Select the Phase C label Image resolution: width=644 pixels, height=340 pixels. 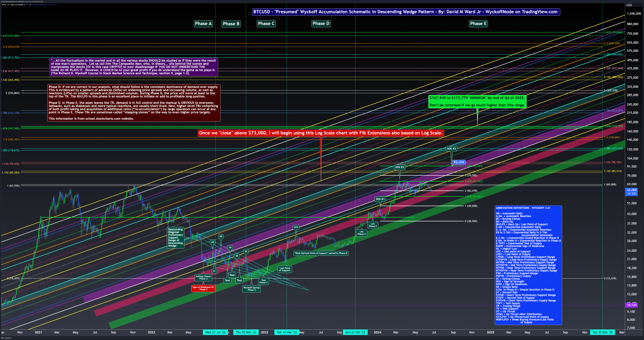[266, 24]
